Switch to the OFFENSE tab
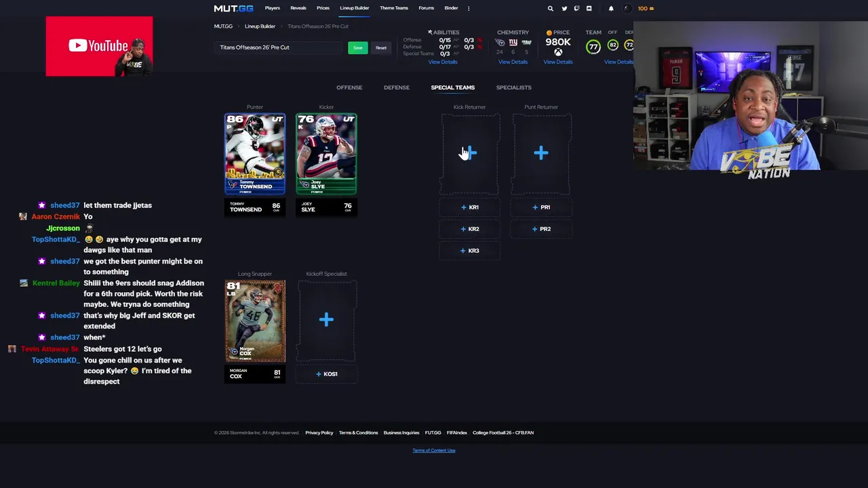This screenshot has width=868, height=488. [x=349, y=87]
